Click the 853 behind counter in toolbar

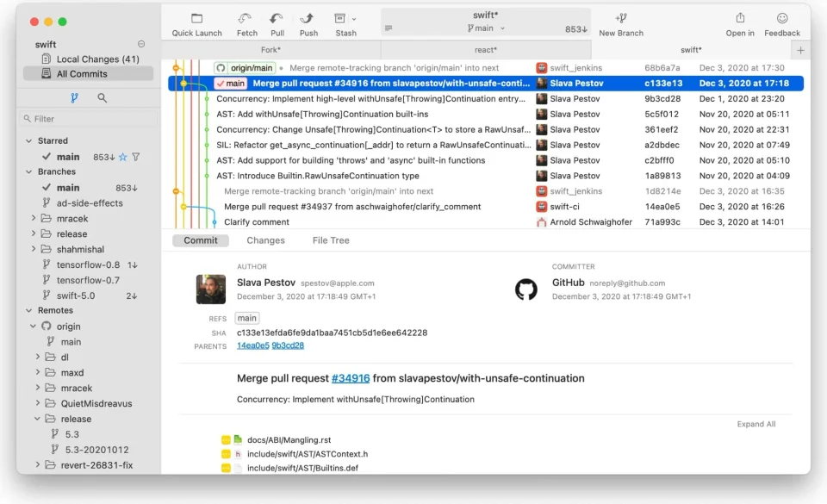[576, 29]
